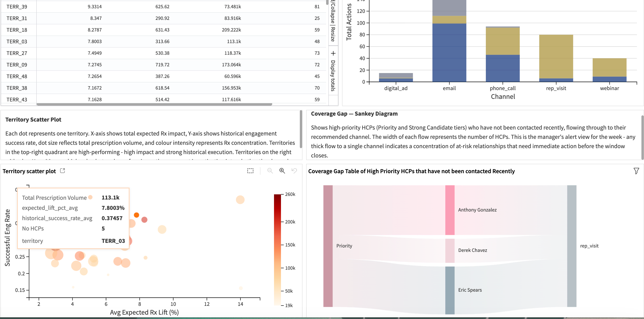
Task: Click the scatter plot color scale bar
Action: click(x=277, y=250)
